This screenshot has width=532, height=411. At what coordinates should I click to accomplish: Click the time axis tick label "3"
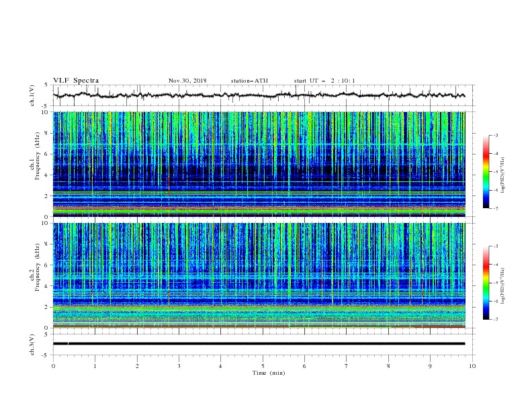pos(179,366)
